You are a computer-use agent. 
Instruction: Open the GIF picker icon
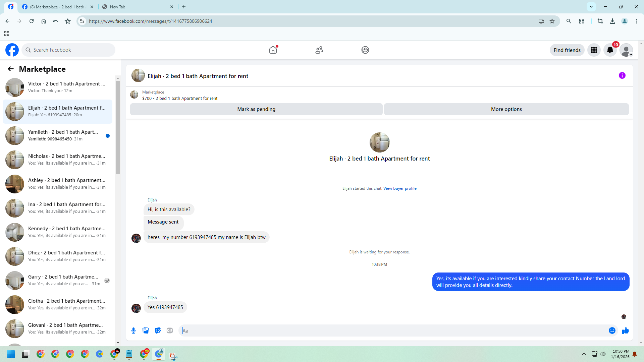point(170,330)
